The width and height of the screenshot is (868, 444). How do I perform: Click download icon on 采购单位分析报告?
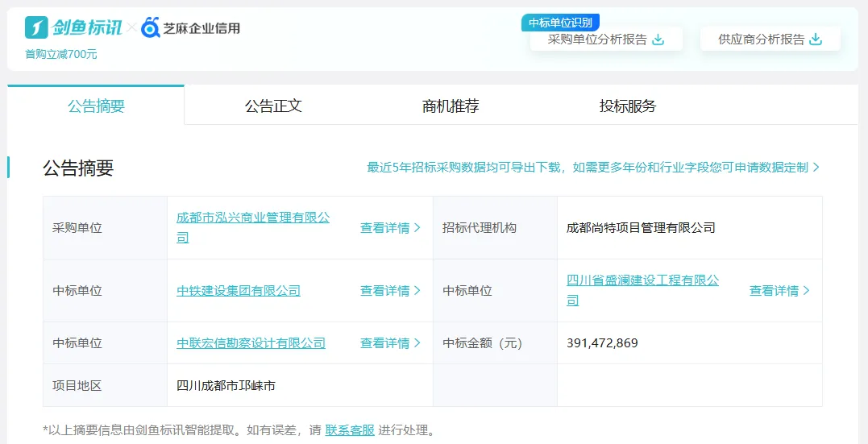[x=658, y=39]
